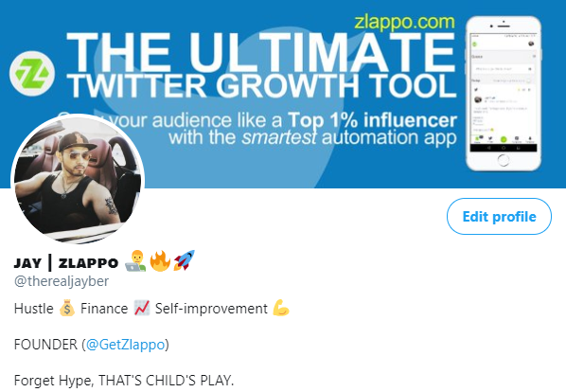Click the Forget Hype bio line
Image resolution: width=566 pixels, height=392 pixels.
click(124, 381)
